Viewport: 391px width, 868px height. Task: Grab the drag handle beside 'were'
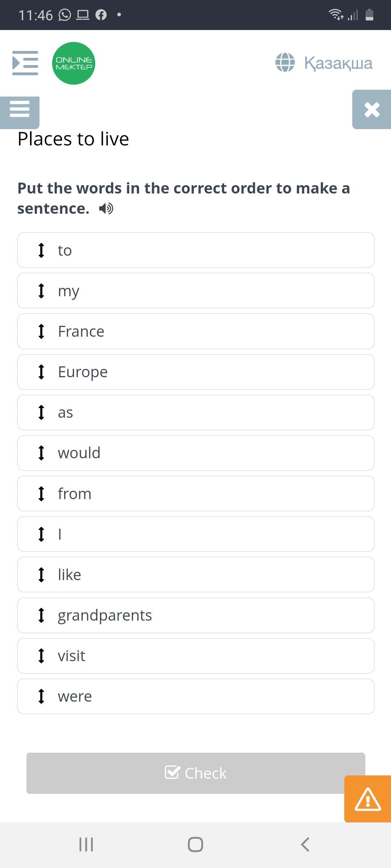[x=41, y=696]
